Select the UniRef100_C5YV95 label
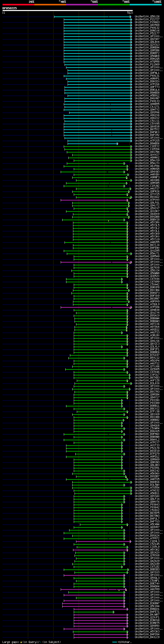The height and width of the screenshot is (644, 164). pos(147,124)
